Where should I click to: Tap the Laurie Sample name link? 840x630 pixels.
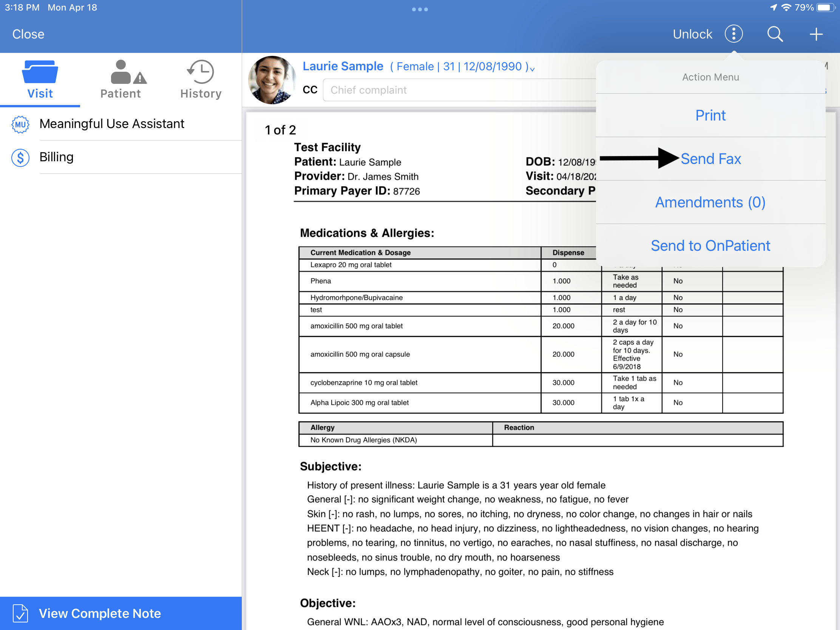tap(343, 66)
